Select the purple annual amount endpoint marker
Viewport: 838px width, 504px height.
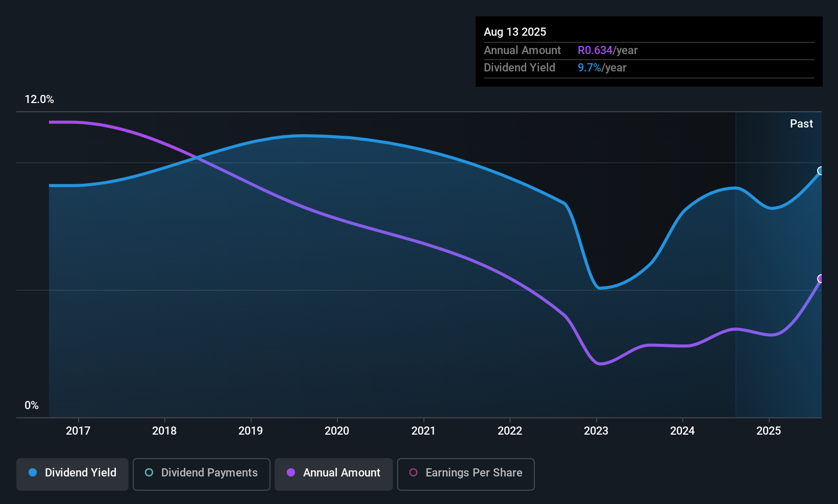coord(821,279)
